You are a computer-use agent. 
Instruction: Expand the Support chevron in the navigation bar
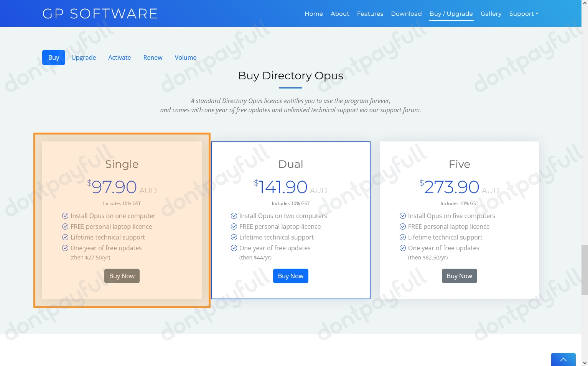pos(537,14)
